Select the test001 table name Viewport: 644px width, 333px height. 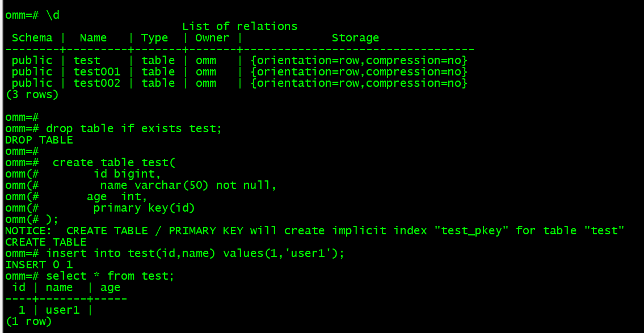[97, 72]
